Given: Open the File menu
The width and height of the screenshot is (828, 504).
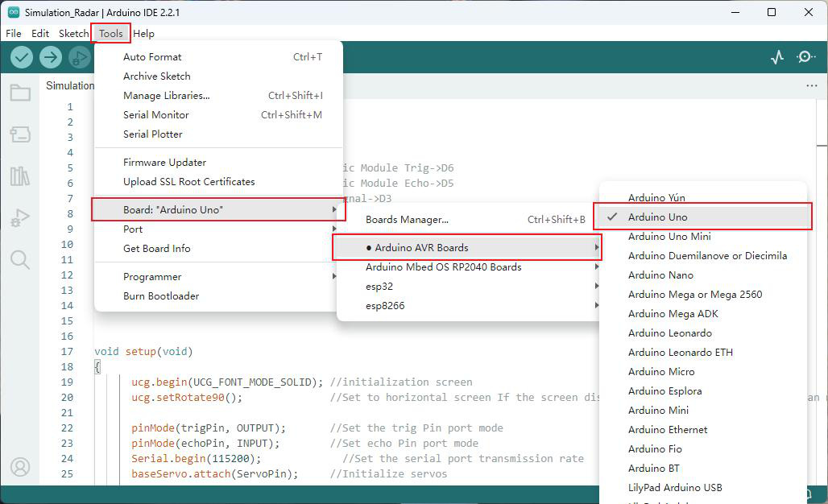Looking at the screenshot, I should coord(14,33).
